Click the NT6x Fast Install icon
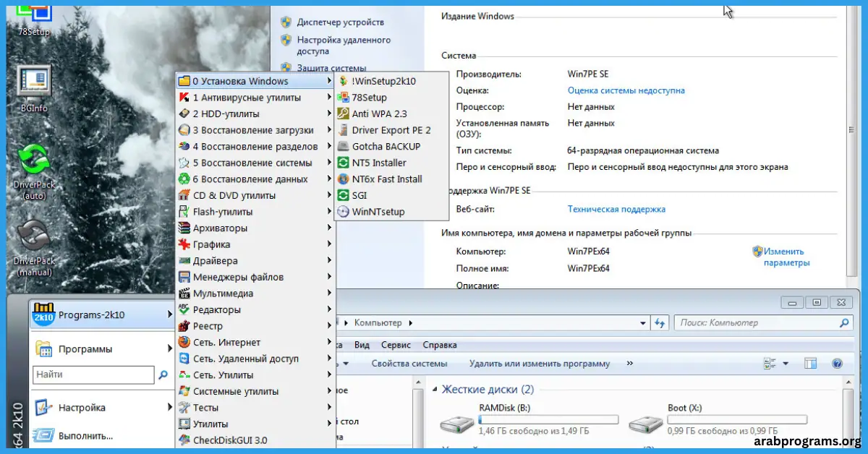The height and width of the screenshot is (454, 868). point(343,179)
